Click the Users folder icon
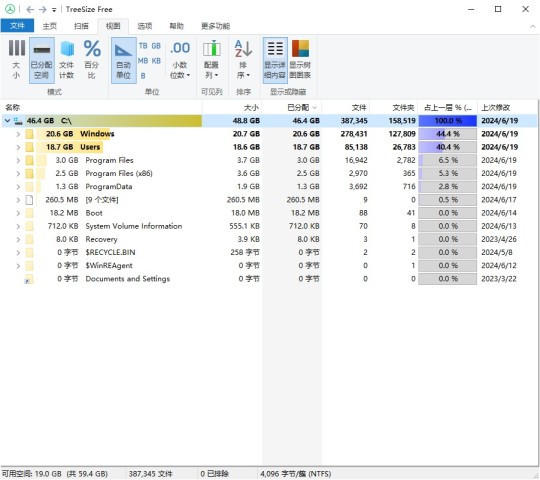Screen dimensions: 540x480 click(30, 147)
